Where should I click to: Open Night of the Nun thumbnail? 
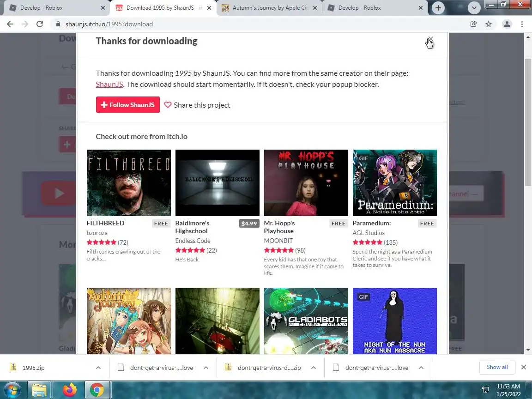pyautogui.click(x=394, y=321)
